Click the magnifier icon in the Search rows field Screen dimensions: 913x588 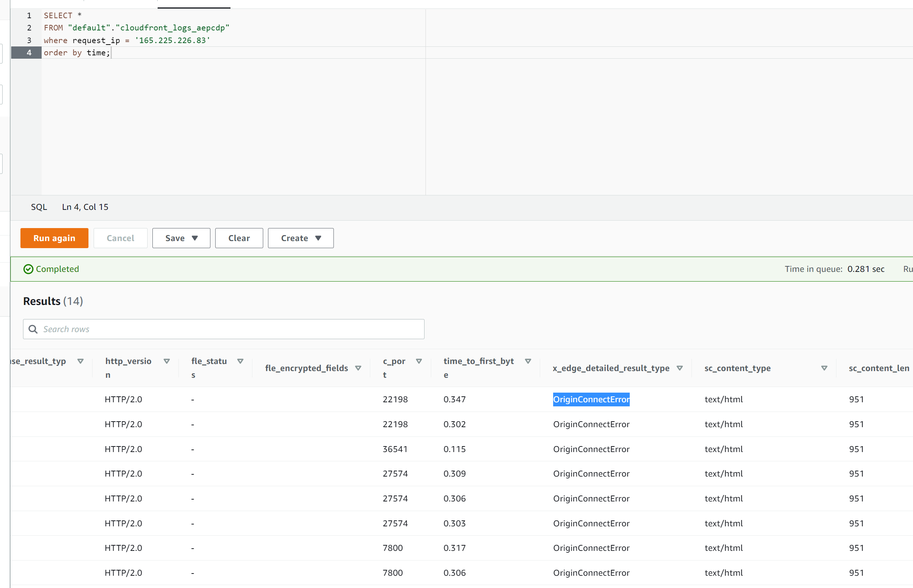pos(33,329)
